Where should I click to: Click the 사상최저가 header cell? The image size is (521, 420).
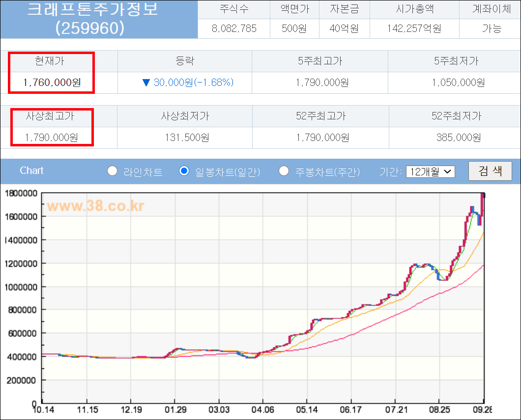point(185,116)
